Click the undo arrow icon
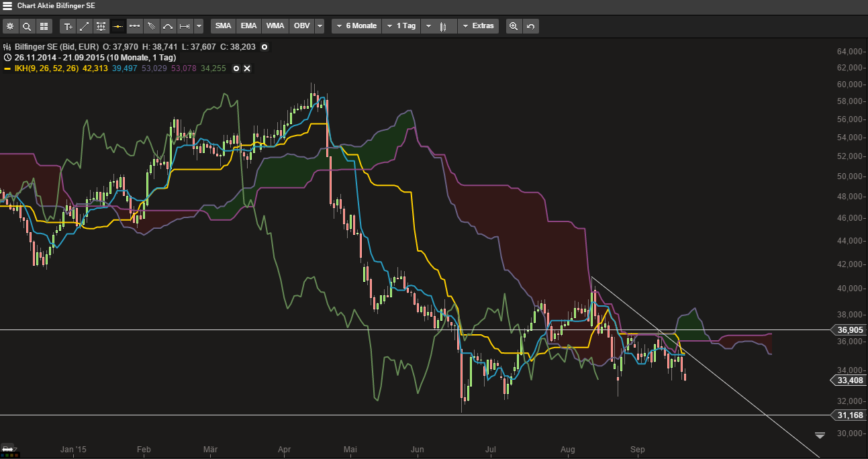The image size is (868, 459). pyautogui.click(x=530, y=26)
